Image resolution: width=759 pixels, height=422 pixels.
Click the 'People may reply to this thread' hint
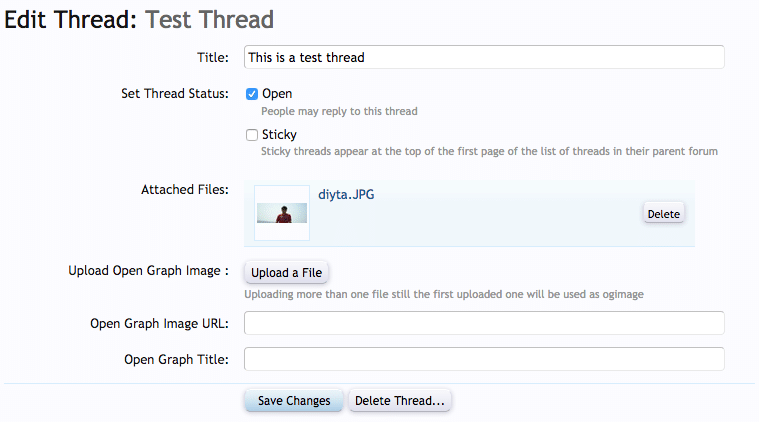339,112
